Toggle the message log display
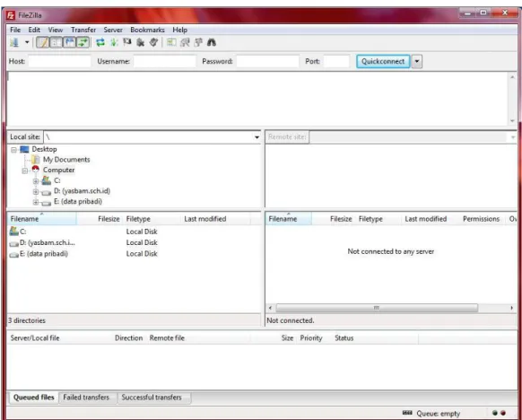The height and width of the screenshot is (420, 522). [x=43, y=42]
